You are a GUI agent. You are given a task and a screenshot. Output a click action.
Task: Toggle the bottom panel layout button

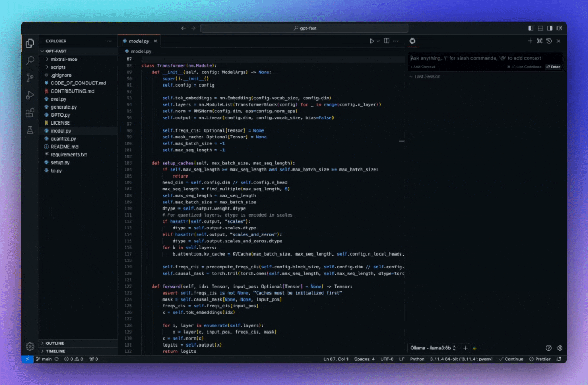pyautogui.click(x=540, y=28)
